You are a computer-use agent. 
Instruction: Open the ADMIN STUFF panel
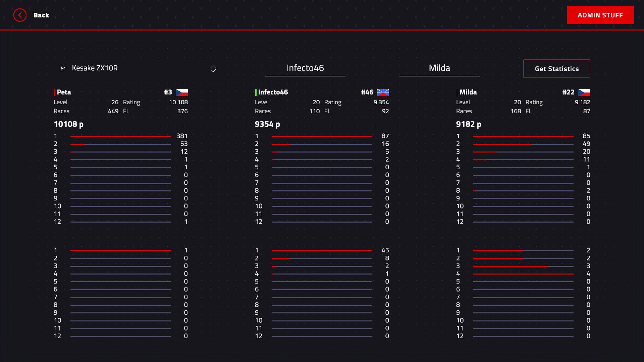click(600, 15)
